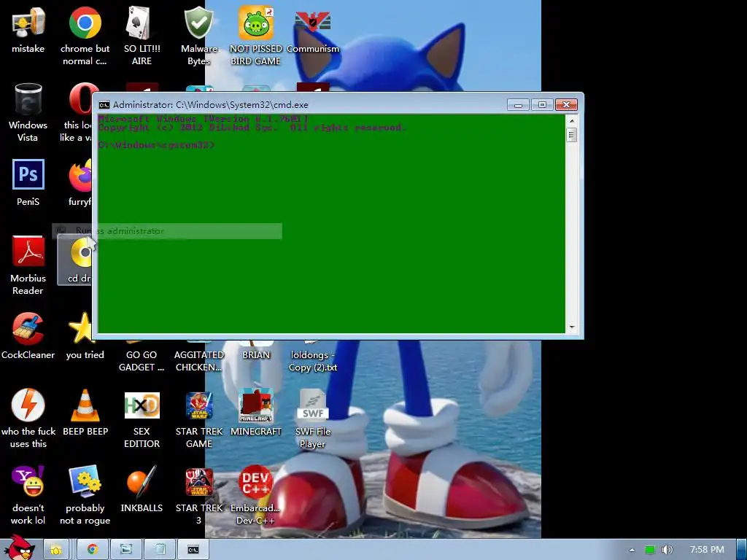Click the cmd vertical scrollbar thumb
This screenshot has width=747, height=560.
coord(572,135)
